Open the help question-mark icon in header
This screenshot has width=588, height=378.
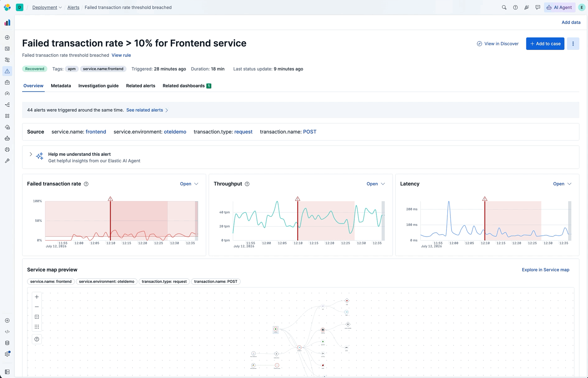pyautogui.click(x=515, y=7)
